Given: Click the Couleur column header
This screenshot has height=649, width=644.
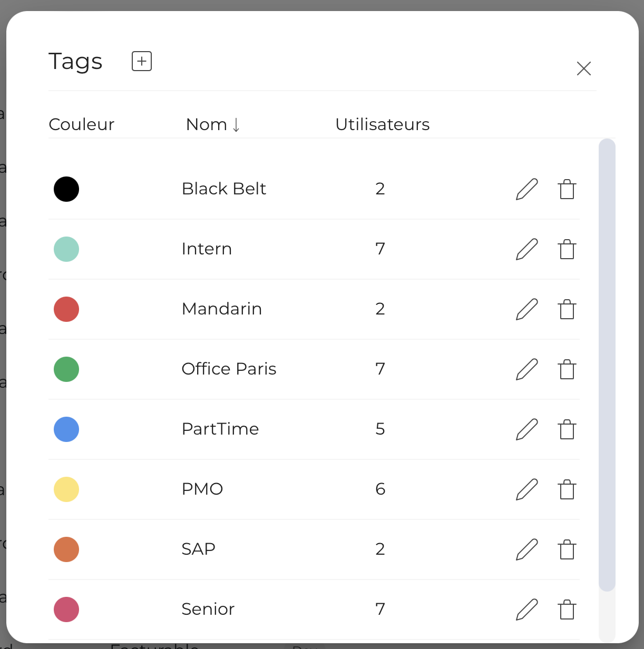Looking at the screenshot, I should [x=81, y=124].
